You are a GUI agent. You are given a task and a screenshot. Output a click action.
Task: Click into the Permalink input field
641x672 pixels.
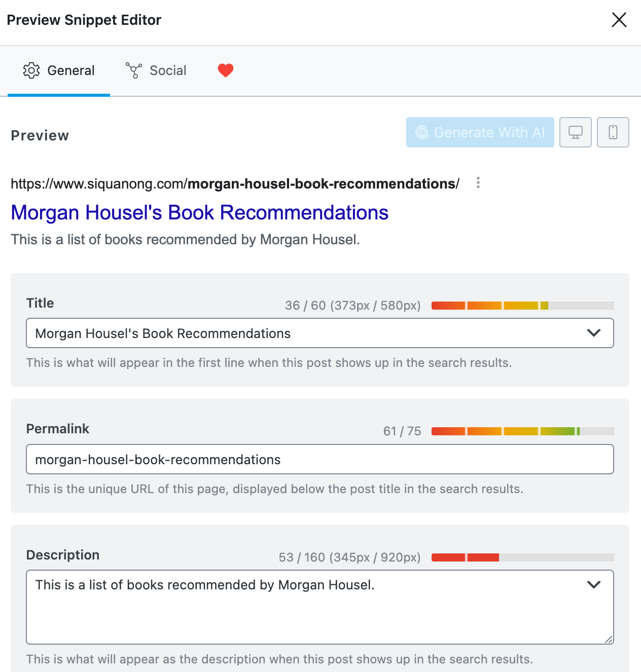coord(319,459)
